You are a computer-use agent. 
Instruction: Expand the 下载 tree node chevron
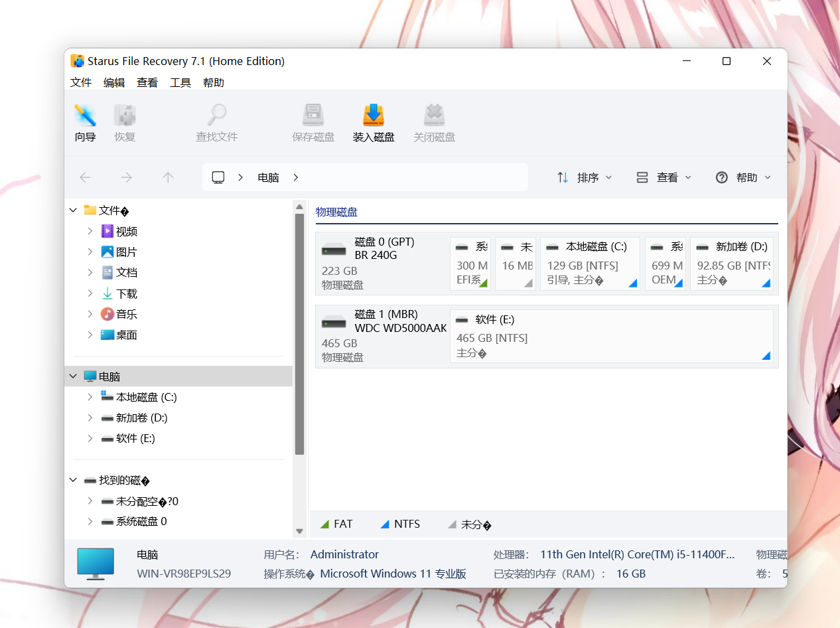90,293
